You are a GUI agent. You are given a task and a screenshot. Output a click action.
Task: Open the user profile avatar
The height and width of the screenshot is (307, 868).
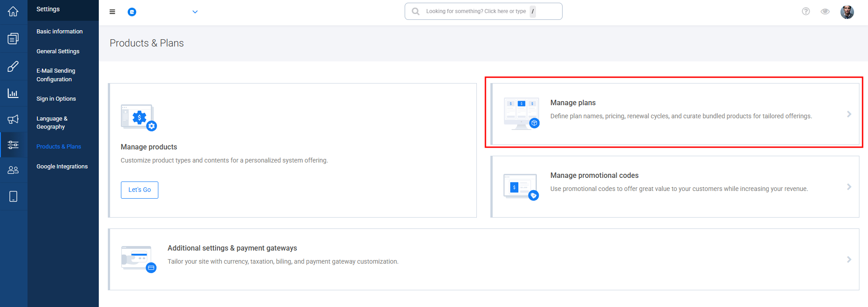pyautogui.click(x=847, y=12)
